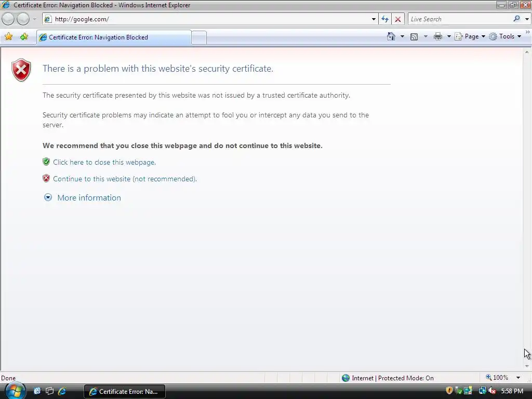Select the Certificate Error: Navigation Blocked tab
Viewport: 532px width, 399px height.
point(114,37)
